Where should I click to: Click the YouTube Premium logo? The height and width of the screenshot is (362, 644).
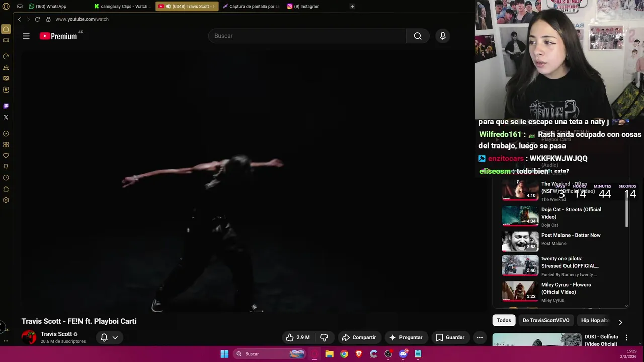[58, 36]
